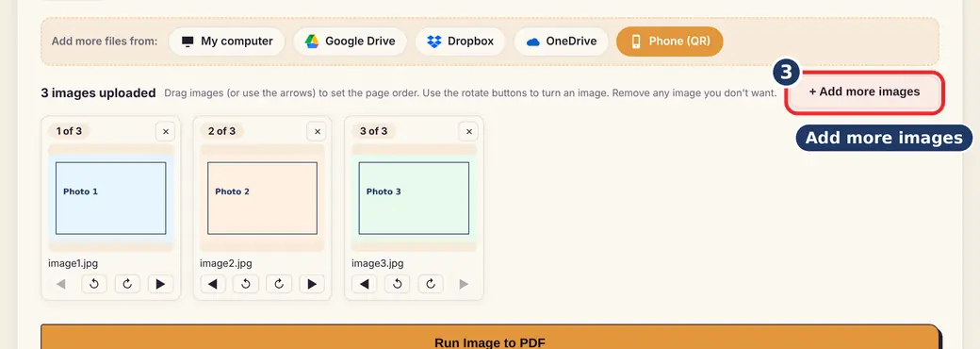Rotate image1.jpg clockwise
Viewport: 980px width, 349px height.
pos(127,284)
